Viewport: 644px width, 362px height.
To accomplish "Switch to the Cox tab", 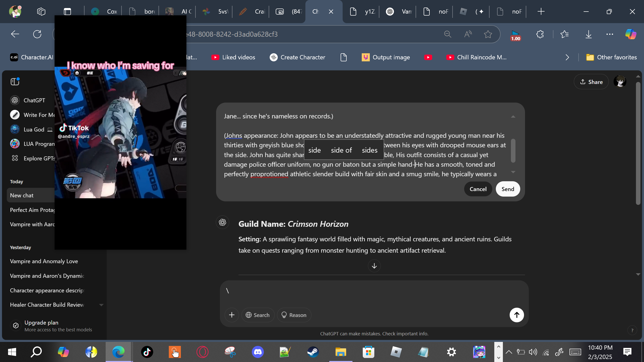I will click(x=104, y=12).
